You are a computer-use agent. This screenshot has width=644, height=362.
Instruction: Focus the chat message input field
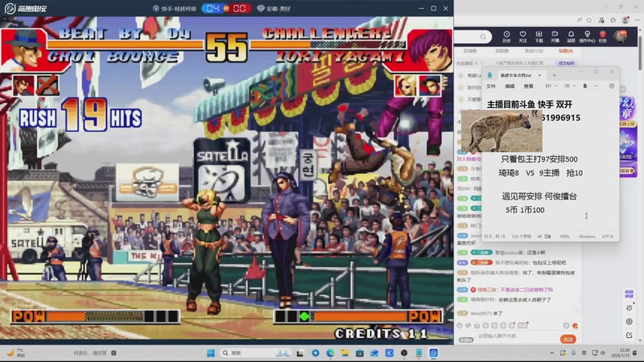tap(517, 336)
